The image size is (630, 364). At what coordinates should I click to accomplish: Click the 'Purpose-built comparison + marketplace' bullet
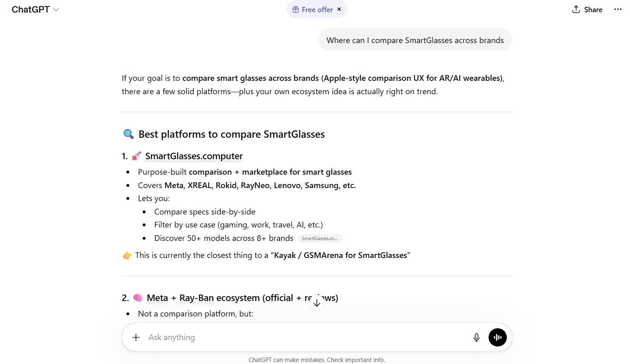(x=245, y=172)
